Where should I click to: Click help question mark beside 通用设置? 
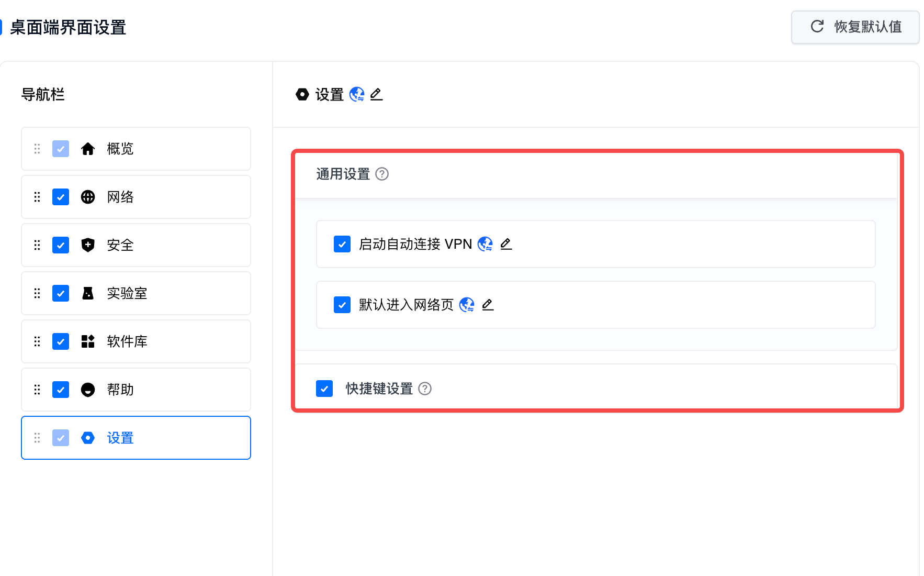pyautogui.click(x=382, y=174)
